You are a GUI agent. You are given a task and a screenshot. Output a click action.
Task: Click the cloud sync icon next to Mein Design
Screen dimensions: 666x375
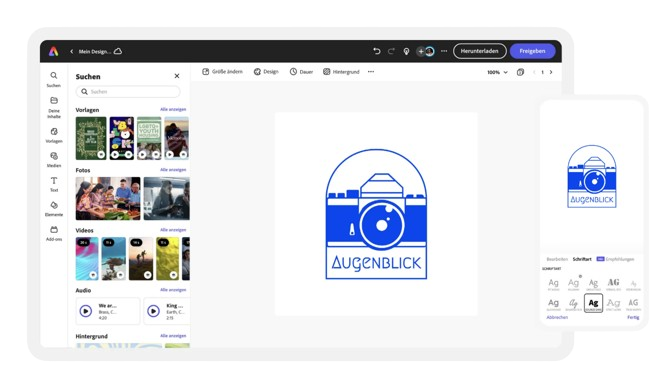point(118,51)
